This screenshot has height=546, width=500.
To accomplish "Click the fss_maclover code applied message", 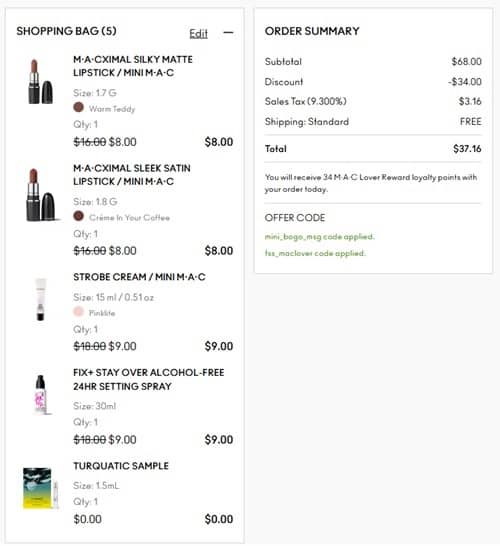I will 315,253.
